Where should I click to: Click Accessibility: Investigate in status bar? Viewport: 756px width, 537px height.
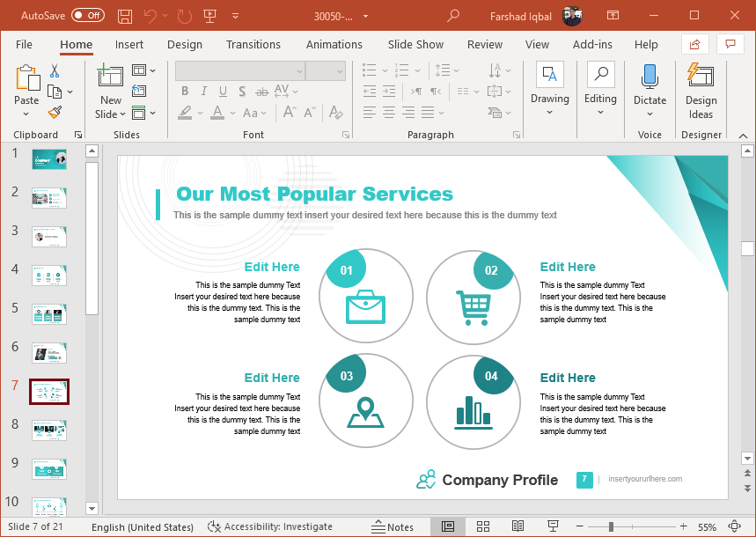tap(270, 526)
